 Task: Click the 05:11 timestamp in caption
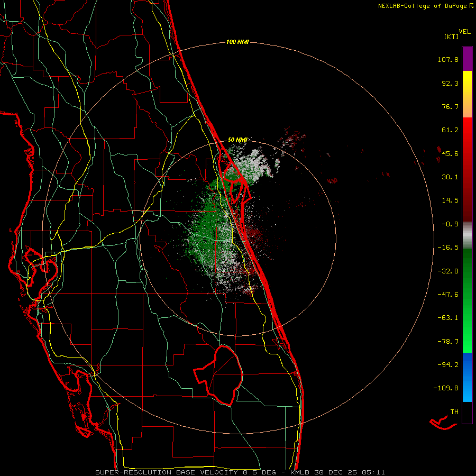coord(373,472)
